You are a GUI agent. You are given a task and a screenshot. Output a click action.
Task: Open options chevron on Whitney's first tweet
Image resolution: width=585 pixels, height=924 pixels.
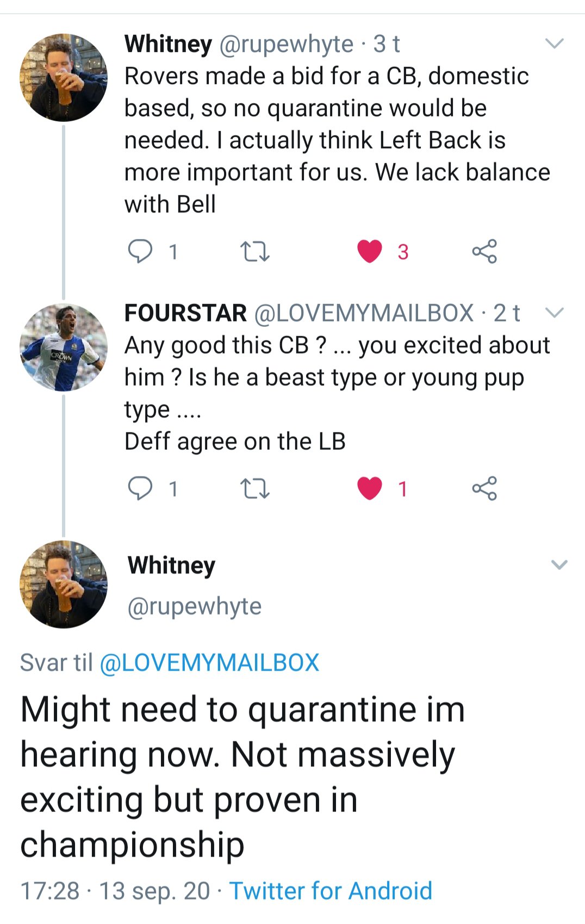point(555,43)
